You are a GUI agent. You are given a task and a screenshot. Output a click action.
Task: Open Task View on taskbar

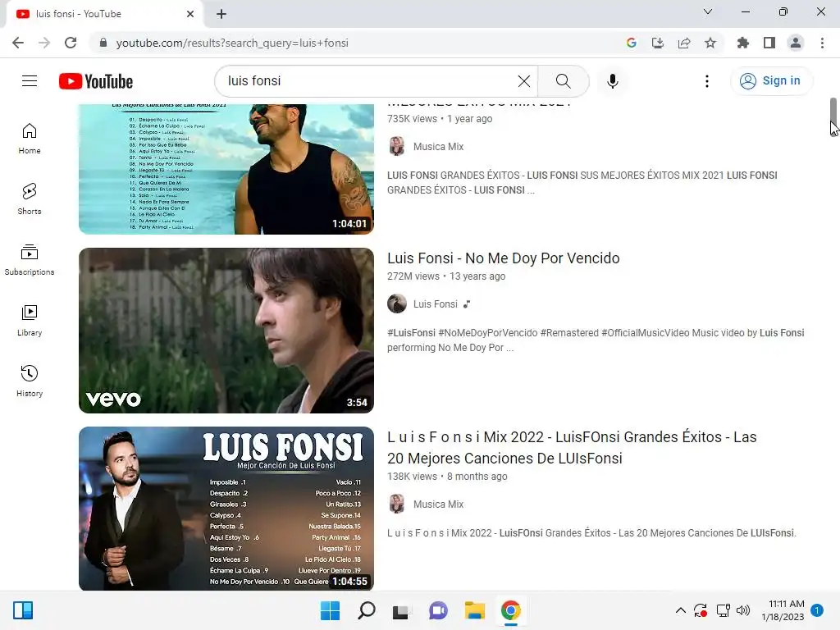pos(401,610)
